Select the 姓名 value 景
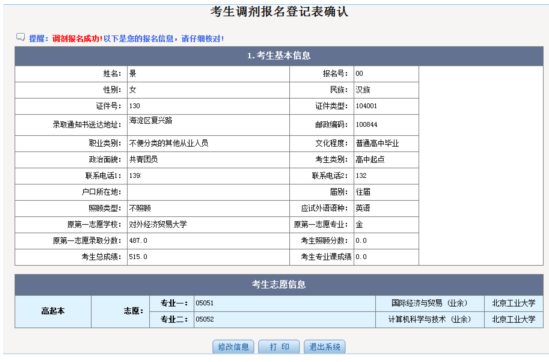This screenshot has height=362, width=549. tap(133, 74)
